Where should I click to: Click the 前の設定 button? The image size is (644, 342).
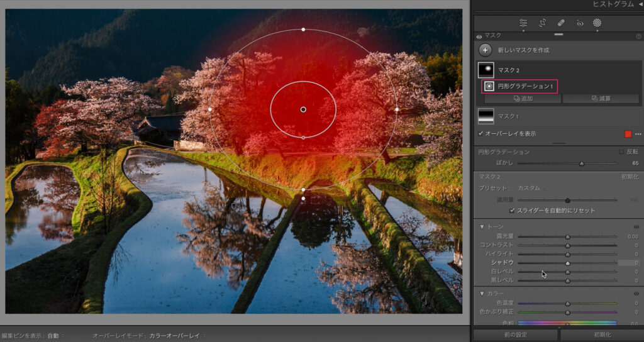click(515, 335)
